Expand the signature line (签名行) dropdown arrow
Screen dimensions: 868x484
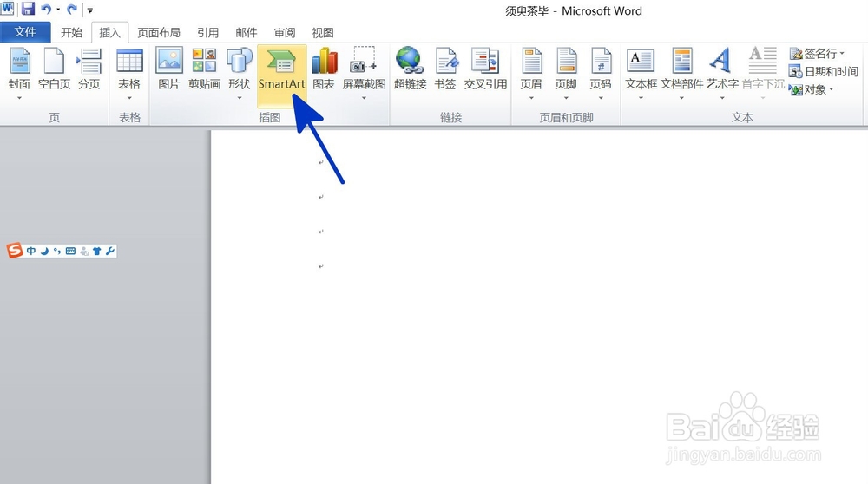click(x=842, y=54)
